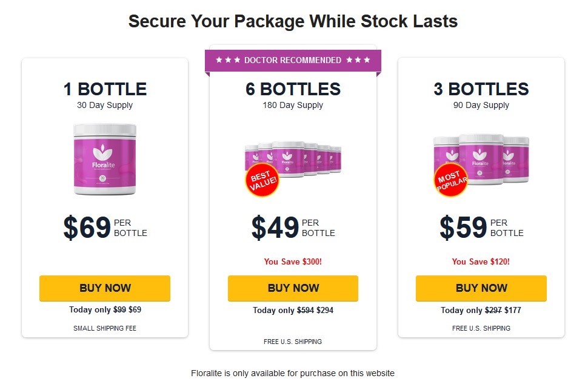Image resolution: width=588 pixels, height=381 pixels.
Task: Click the red Most Popular badge
Action: pyautogui.click(x=450, y=180)
